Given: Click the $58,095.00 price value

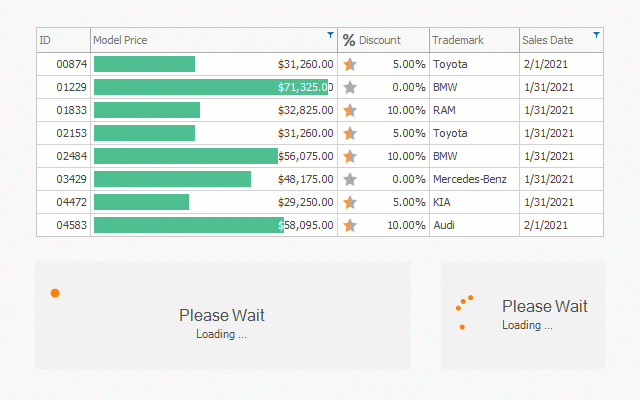Looking at the screenshot, I should click(306, 225).
